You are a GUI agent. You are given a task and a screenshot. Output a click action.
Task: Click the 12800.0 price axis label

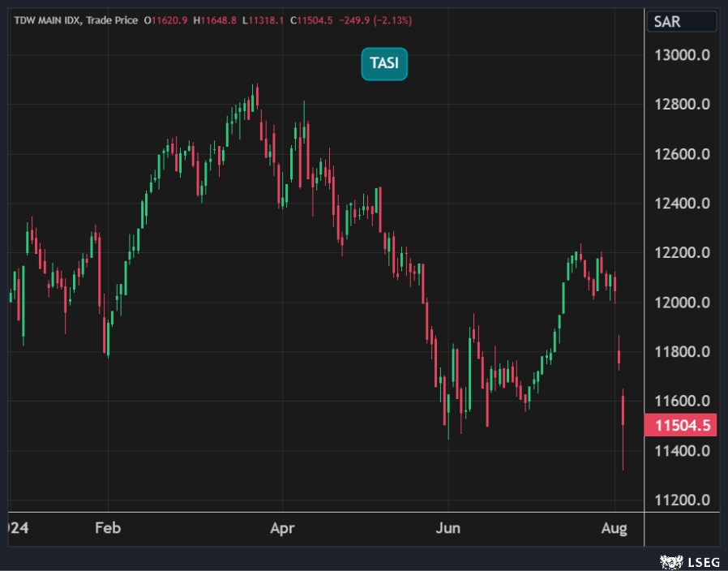tap(683, 105)
